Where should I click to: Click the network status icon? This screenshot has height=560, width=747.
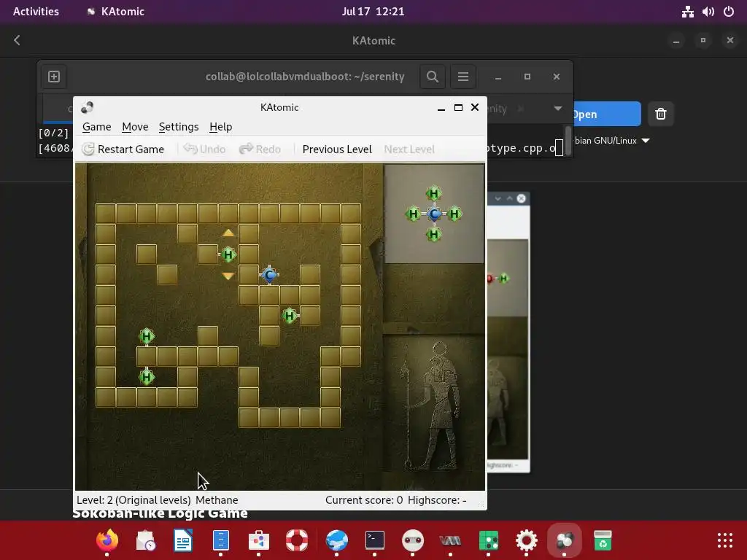[x=687, y=12]
